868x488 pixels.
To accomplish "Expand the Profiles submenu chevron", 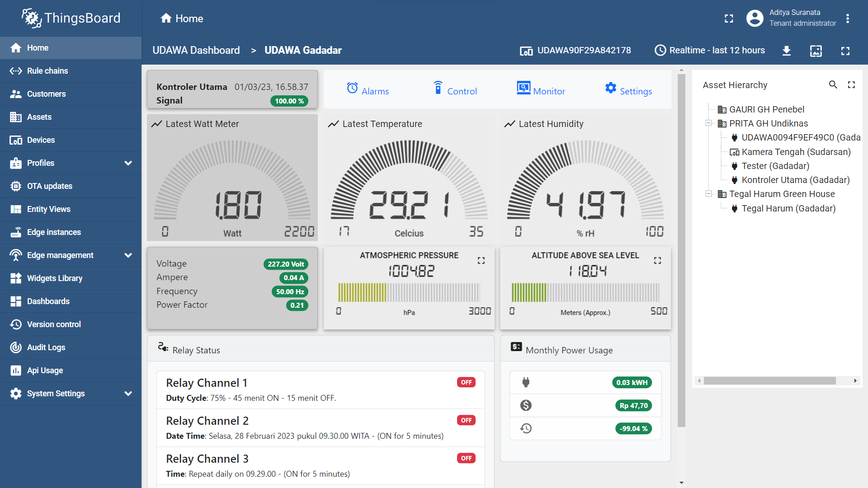I will click(128, 163).
